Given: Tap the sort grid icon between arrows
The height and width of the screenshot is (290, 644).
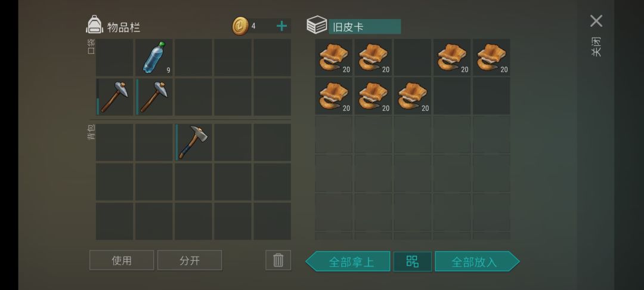Looking at the screenshot, I should coord(413,261).
